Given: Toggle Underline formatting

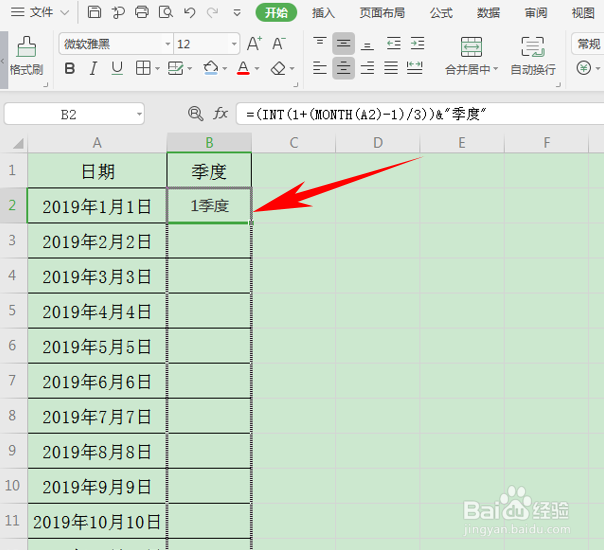Looking at the screenshot, I should 117,69.
